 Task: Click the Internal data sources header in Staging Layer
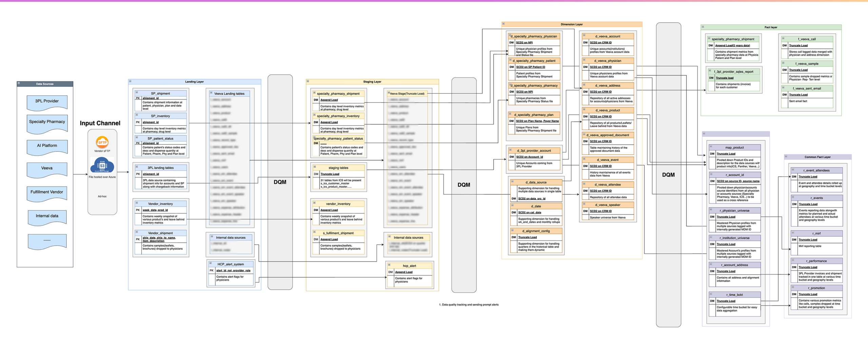[409, 237]
